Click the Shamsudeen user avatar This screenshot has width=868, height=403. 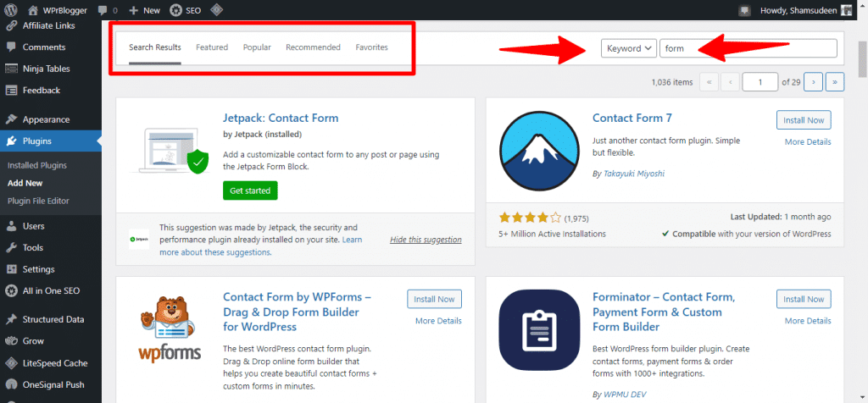(847, 10)
